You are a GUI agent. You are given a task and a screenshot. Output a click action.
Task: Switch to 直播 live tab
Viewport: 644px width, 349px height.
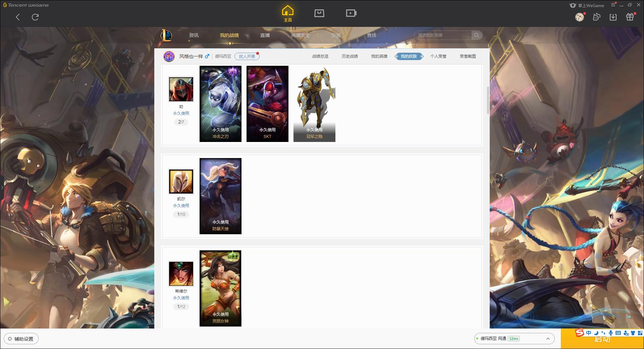point(265,35)
